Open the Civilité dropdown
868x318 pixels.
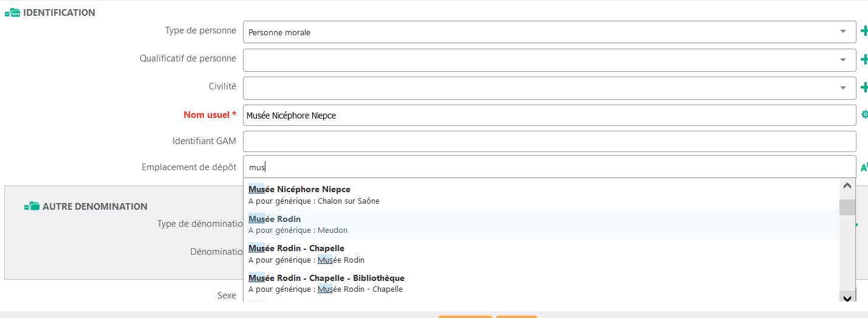pos(842,88)
